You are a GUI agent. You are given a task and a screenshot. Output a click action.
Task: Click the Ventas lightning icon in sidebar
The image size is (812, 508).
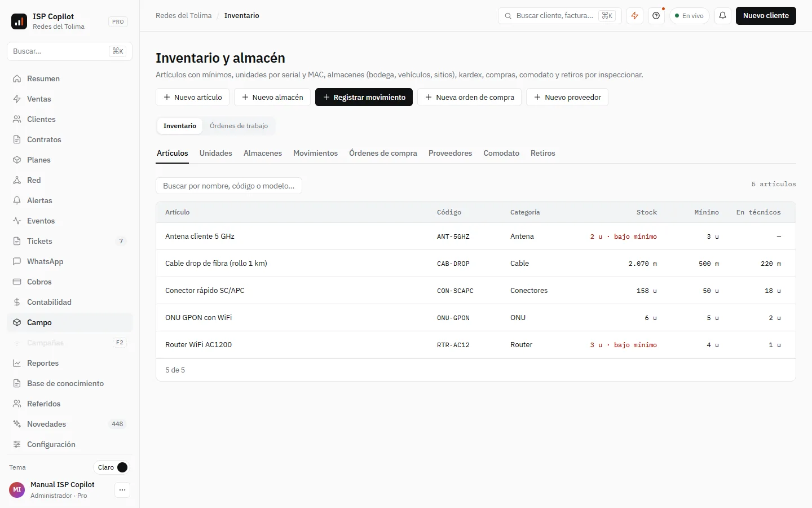17,99
